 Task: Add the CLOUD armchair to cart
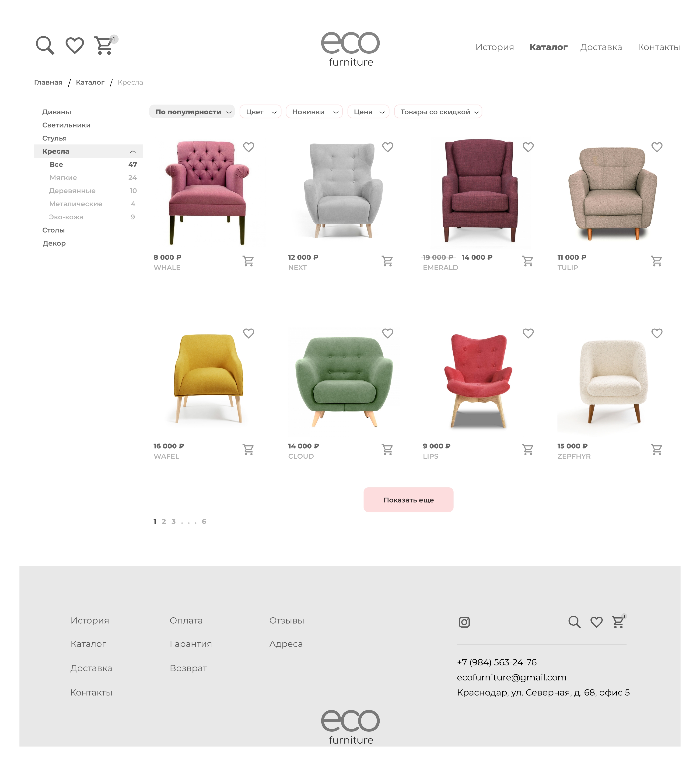click(x=387, y=450)
